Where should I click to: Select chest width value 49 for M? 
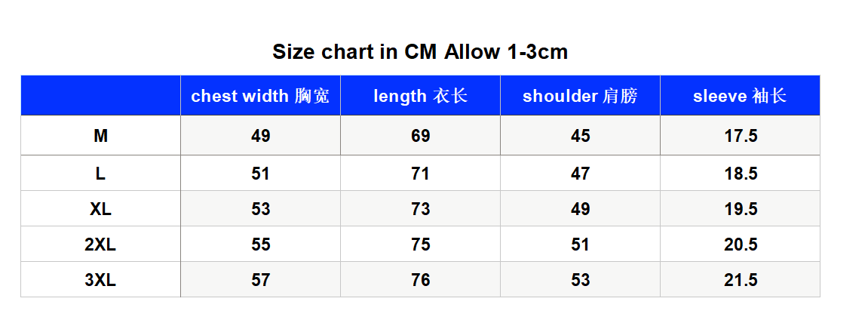260,136
